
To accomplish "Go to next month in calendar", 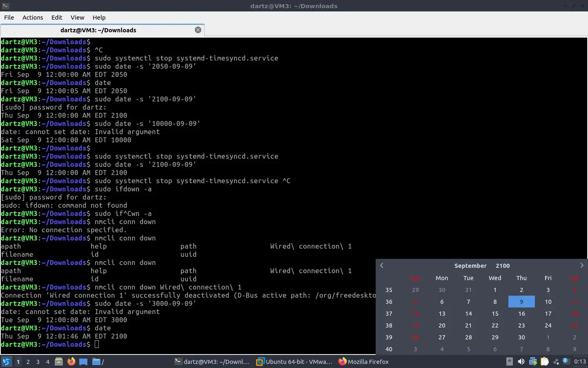I will 582,265.
